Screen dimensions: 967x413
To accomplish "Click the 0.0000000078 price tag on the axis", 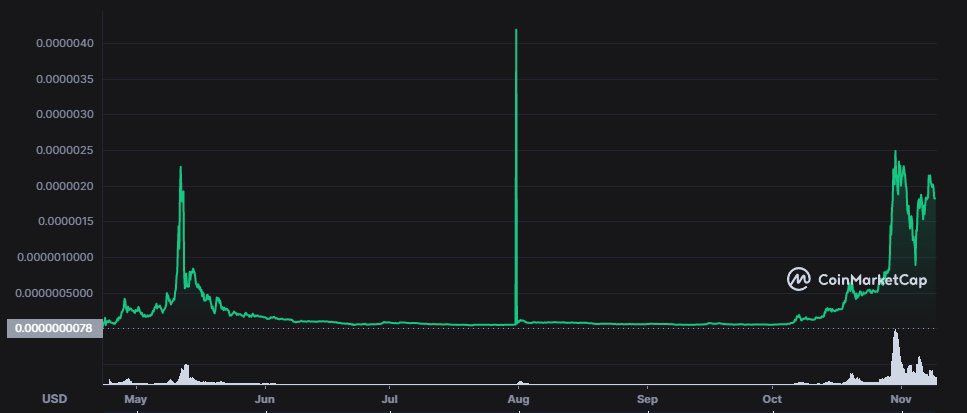I will [54, 329].
